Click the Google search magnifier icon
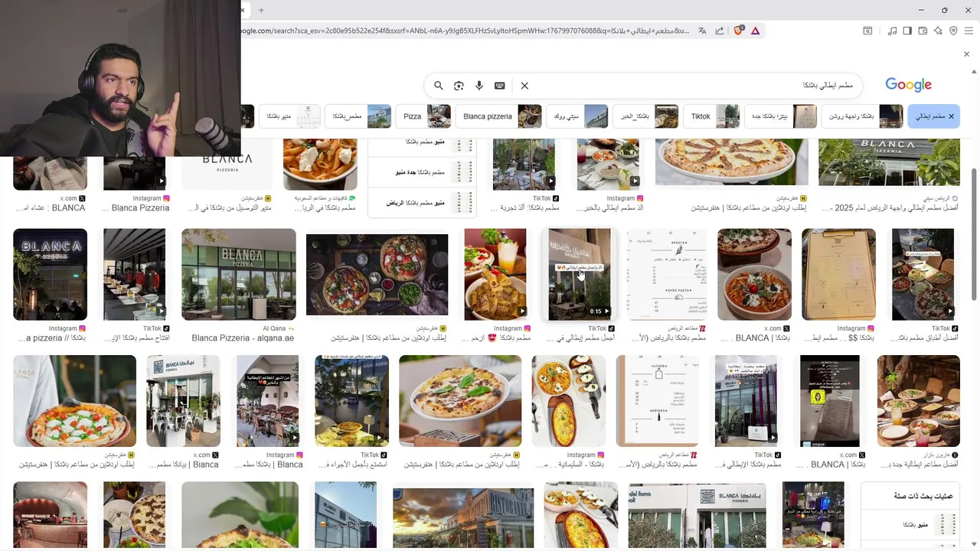 coord(439,86)
